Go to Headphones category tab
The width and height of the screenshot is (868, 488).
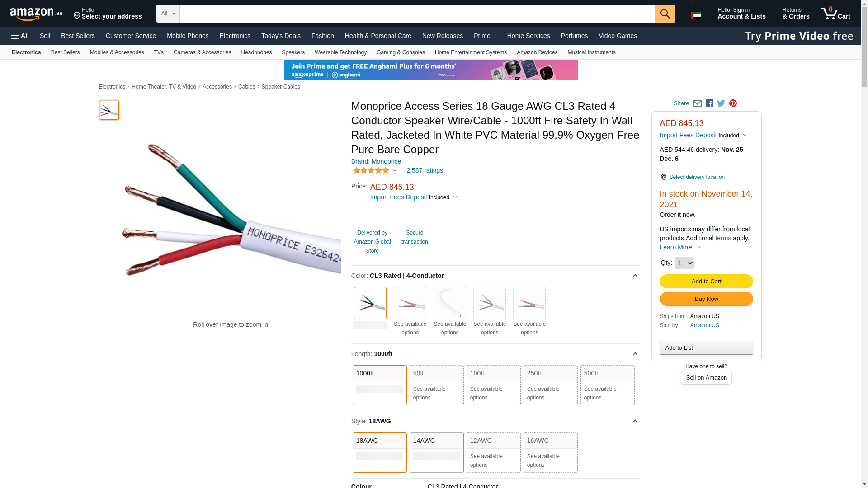[256, 52]
